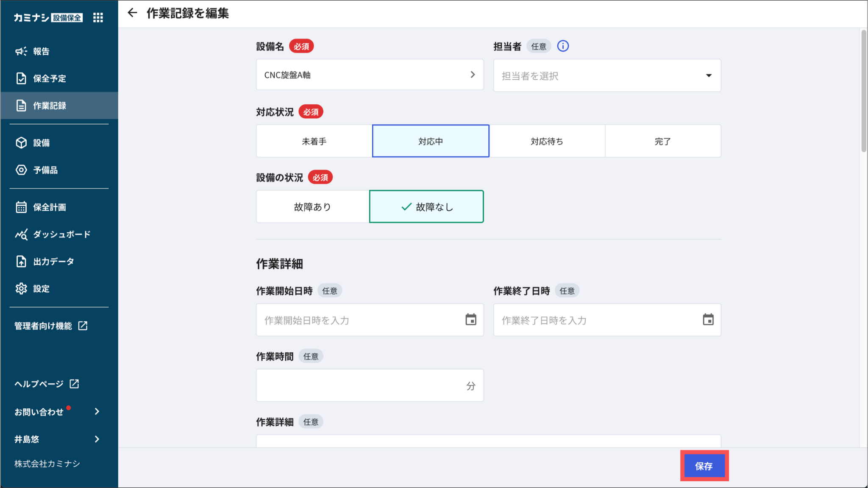Choose 故障あり equipment condition

313,207
